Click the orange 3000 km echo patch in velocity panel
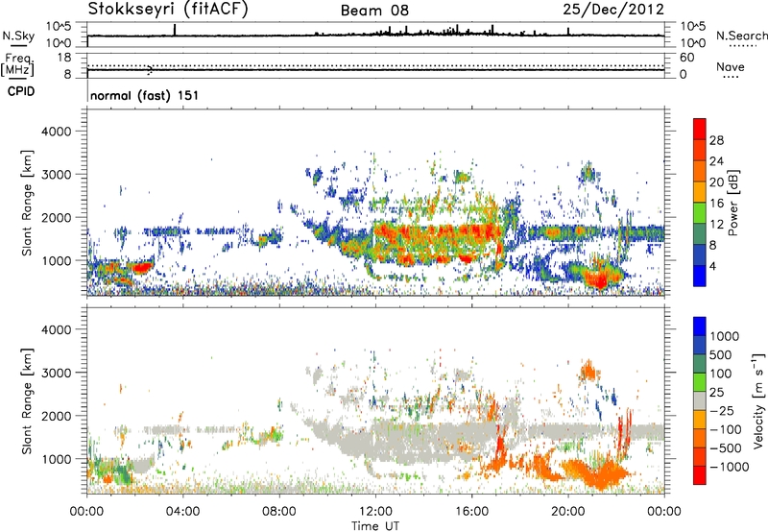The width and height of the screenshot is (768, 532). point(588,371)
